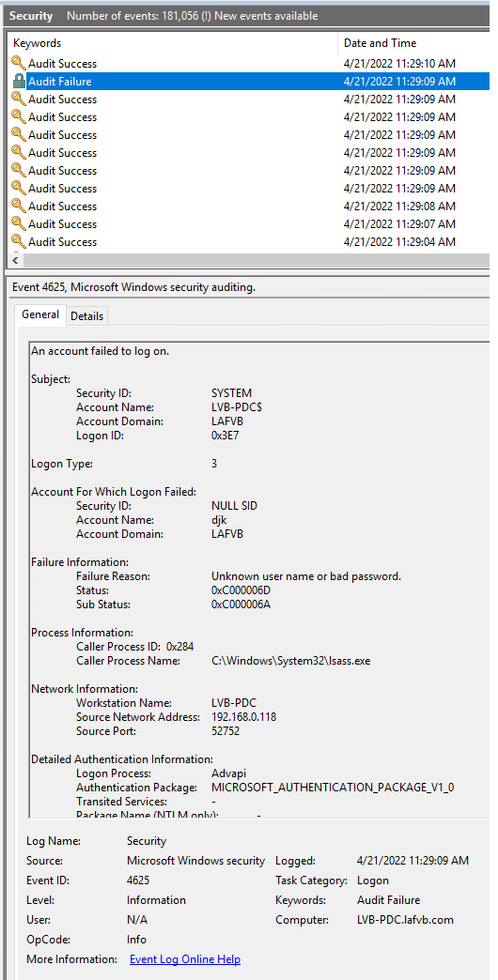Click the event list horizontal scrollbar track

pyautogui.click(x=254, y=260)
